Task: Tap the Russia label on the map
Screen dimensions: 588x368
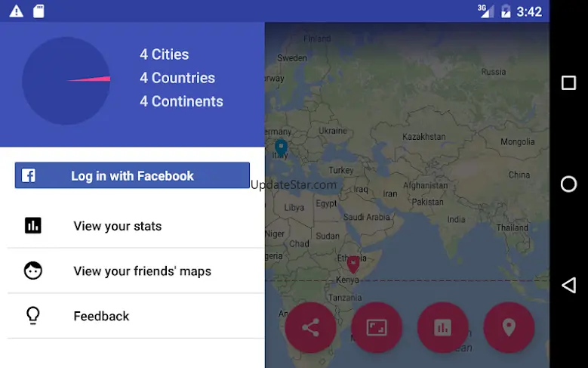Action: tap(494, 72)
